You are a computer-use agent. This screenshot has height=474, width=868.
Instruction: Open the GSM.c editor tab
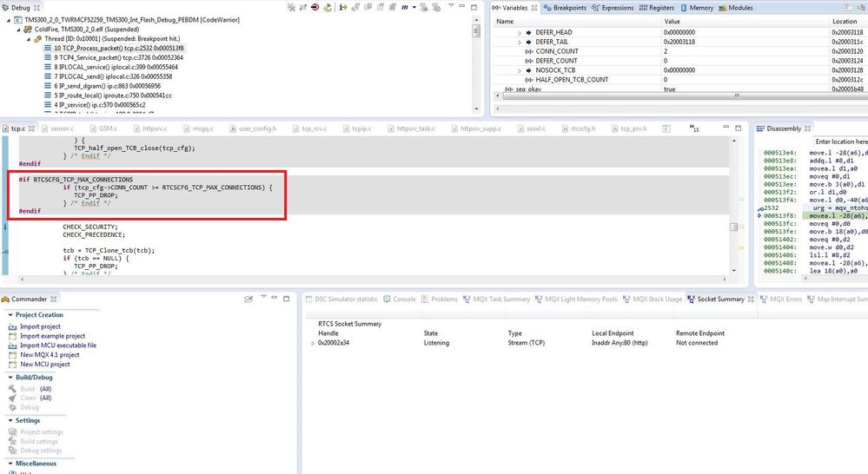(x=103, y=128)
